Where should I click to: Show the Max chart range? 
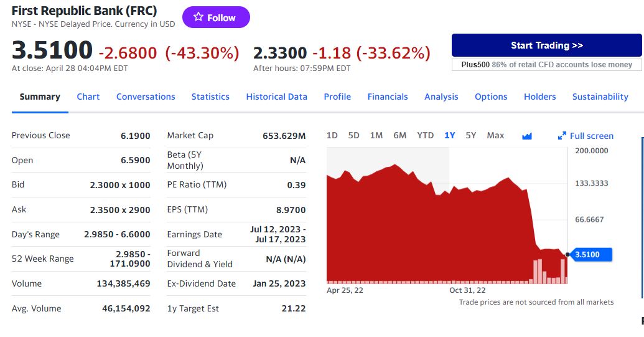tap(495, 136)
